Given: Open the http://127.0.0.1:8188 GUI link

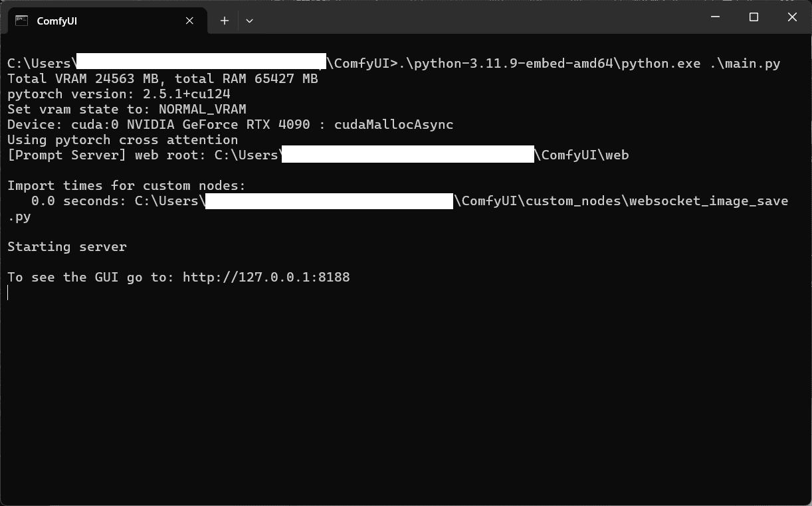Looking at the screenshot, I should 266,277.
